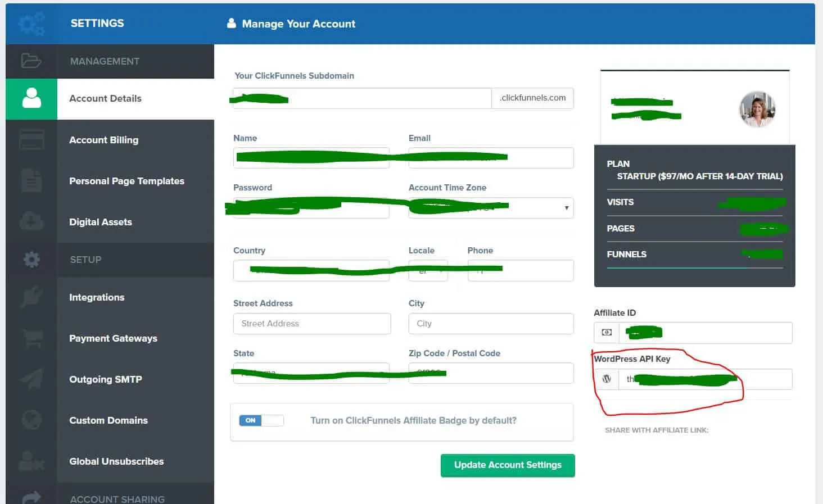
Task: Click the MANAGEMENT section header
Action: (x=105, y=61)
